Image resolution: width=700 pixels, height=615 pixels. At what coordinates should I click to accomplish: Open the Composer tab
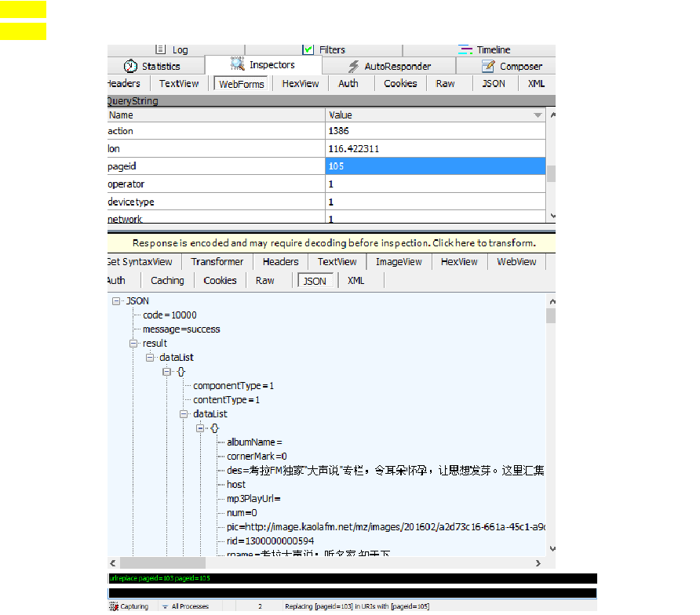[x=506, y=66]
